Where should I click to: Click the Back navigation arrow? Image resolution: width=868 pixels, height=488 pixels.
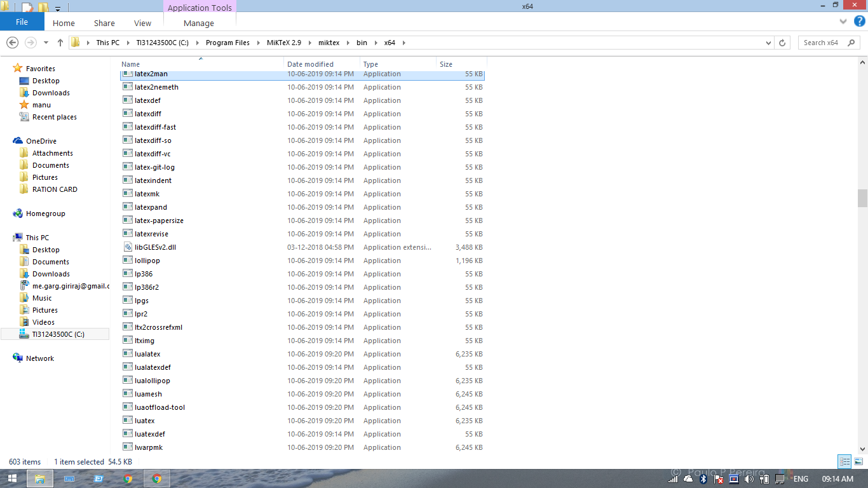(13, 43)
